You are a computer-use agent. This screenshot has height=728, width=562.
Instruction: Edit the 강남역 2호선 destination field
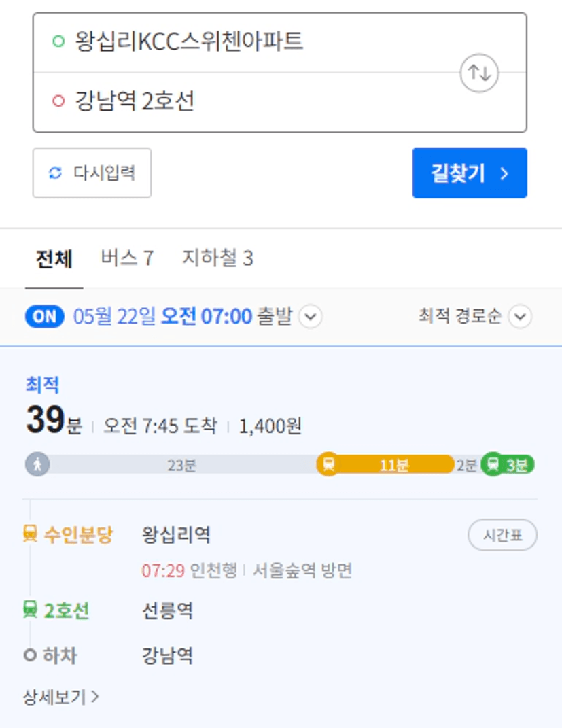tap(280, 102)
